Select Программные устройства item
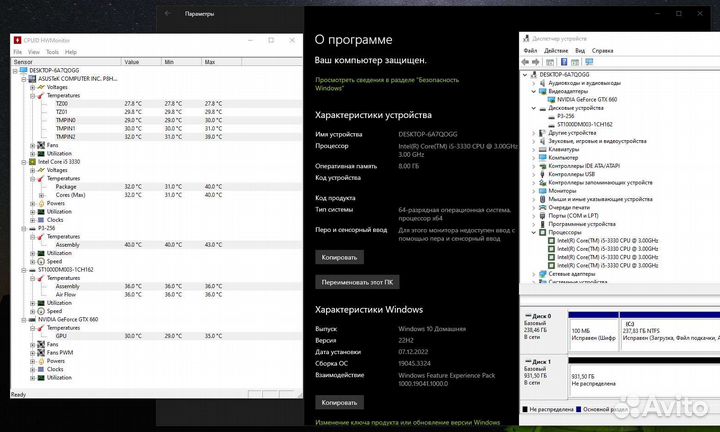Screen dimensions: 720x432 coord(582,224)
